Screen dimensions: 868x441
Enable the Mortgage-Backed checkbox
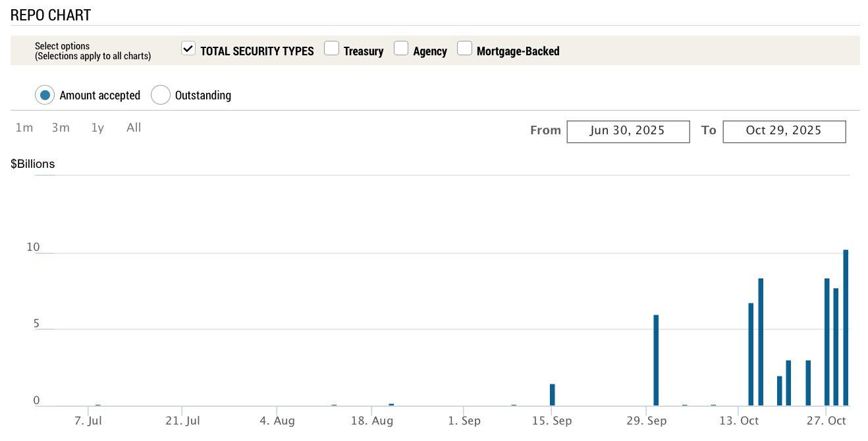464,47
